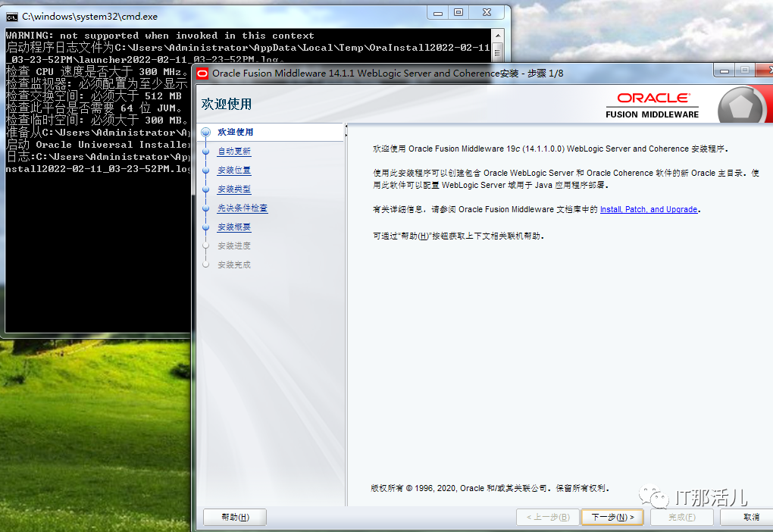Click the disabled 安装完成 step label
Screen dimensions: 773x532
tap(234, 264)
